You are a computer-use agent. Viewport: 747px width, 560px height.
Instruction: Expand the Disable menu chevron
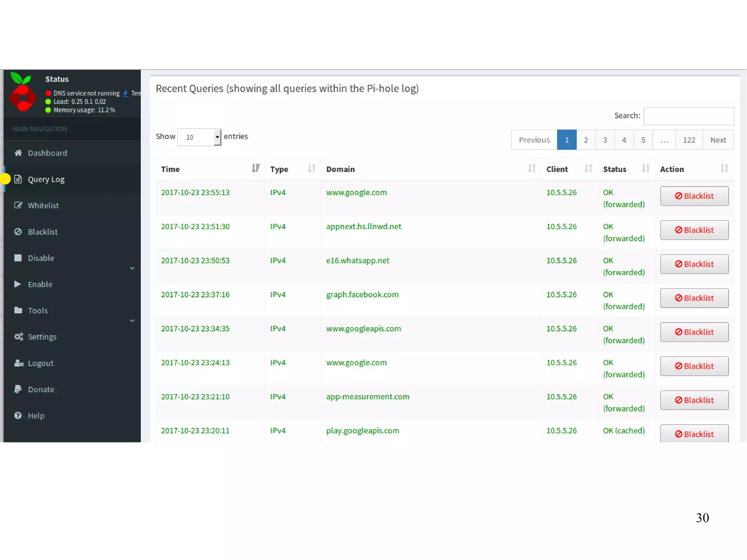pos(132,268)
